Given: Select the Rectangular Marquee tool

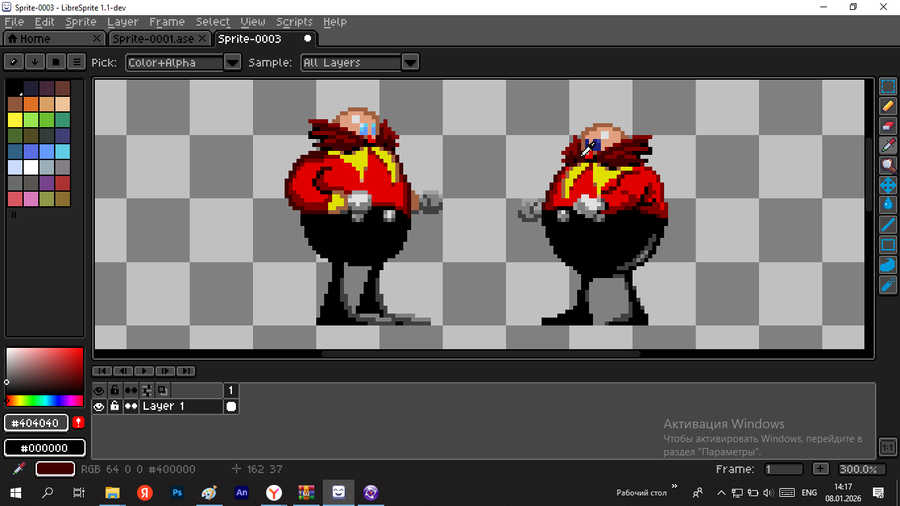Looking at the screenshot, I should tap(888, 87).
